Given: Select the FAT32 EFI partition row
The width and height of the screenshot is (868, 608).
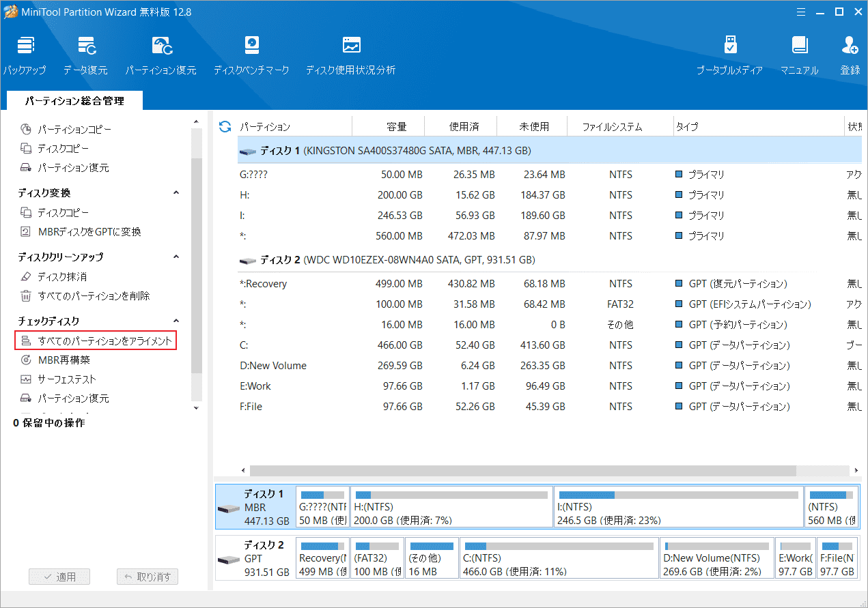Looking at the screenshot, I should [x=550, y=304].
